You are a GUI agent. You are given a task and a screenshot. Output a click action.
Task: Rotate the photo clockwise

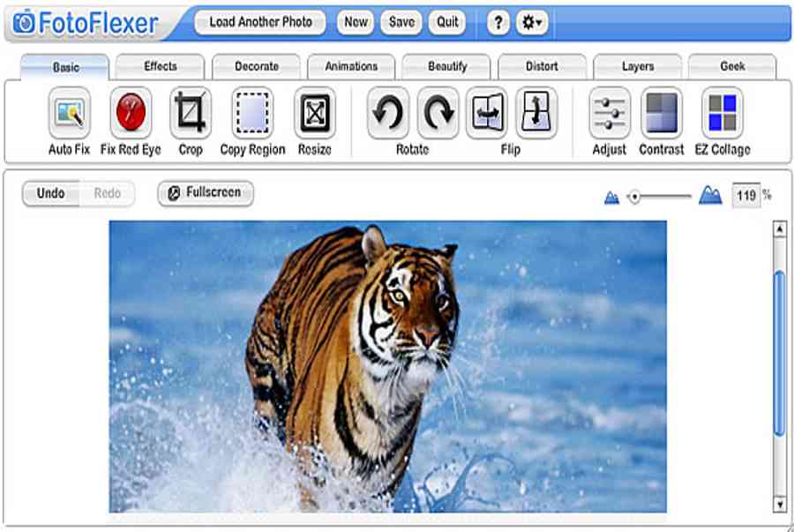pos(438,112)
